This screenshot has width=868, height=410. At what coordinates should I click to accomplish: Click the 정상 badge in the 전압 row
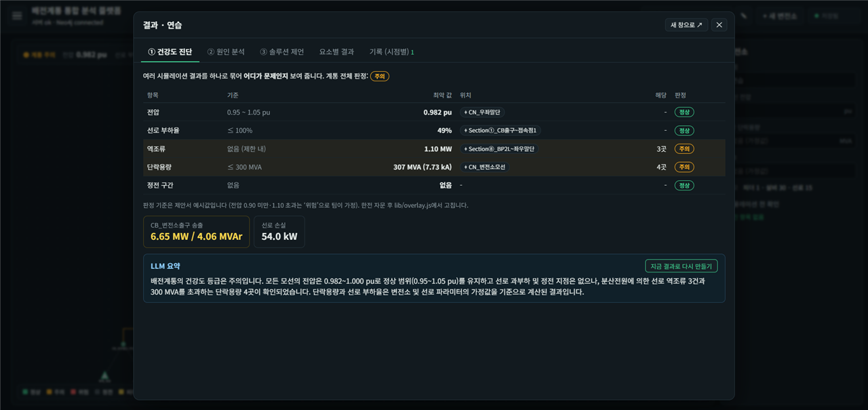click(684, 112)
